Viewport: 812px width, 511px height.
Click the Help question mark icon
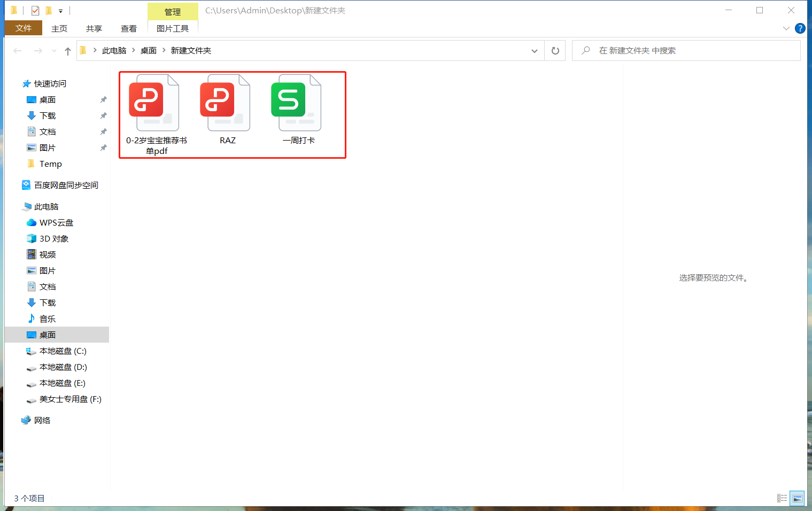coord(800,28)
